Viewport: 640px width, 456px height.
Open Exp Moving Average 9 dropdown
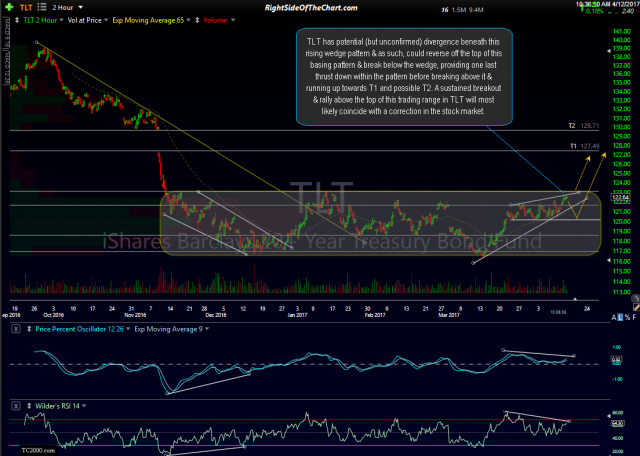[x=207, y=329]
